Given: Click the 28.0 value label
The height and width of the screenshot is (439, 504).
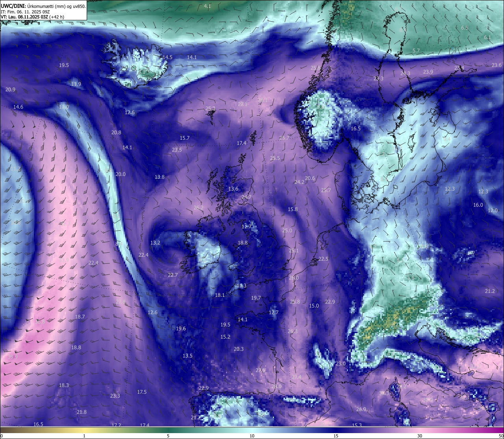Looking at the screenshot, I should pyautogui.click(x=277, y=387).
